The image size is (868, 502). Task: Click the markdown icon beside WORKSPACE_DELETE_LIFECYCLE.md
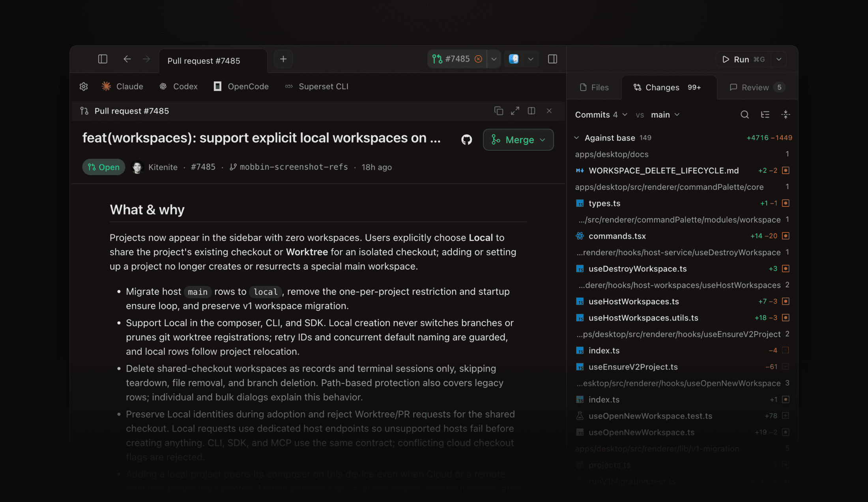[580, 170]
